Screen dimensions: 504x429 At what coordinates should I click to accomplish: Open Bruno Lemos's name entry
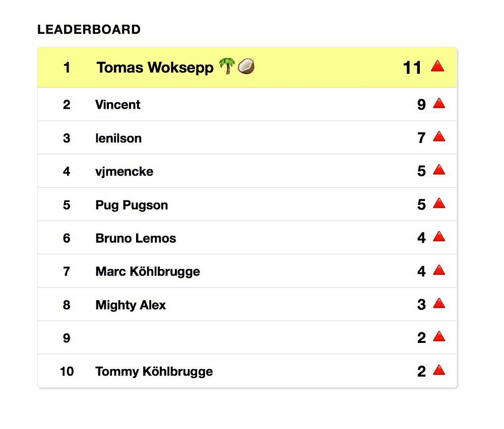136,238
